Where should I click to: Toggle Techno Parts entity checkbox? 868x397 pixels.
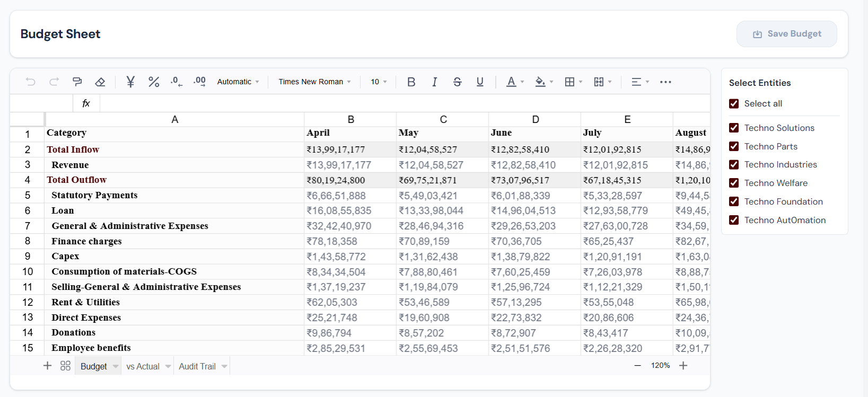pyautogui.click(x=734, y=146)
